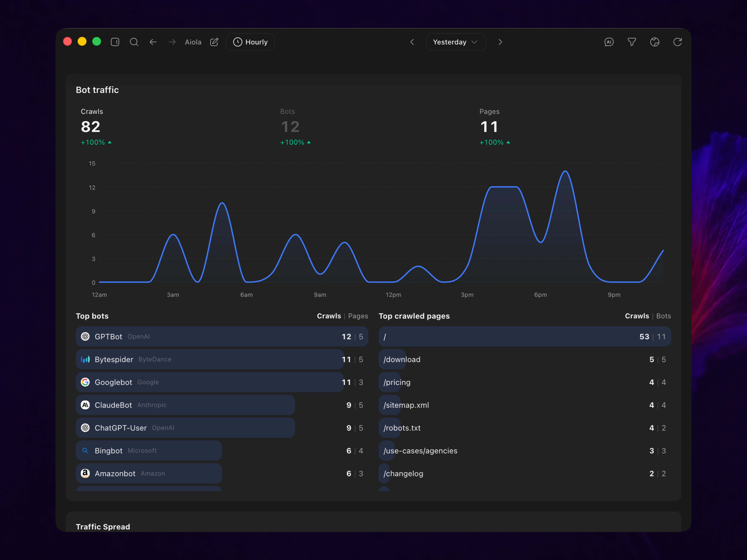Go to the next period chevron
The image size is (747, 560).
coord(500,42)
